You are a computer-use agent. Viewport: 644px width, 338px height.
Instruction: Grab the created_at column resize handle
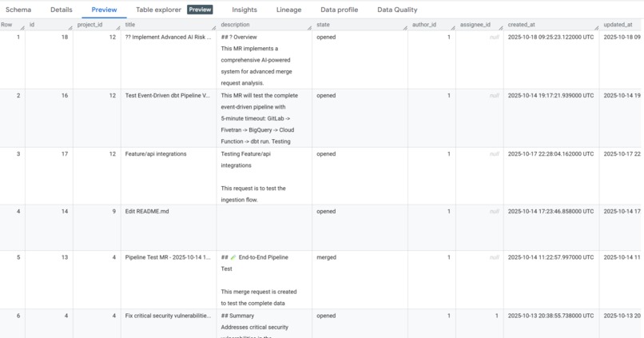(597, 28)
